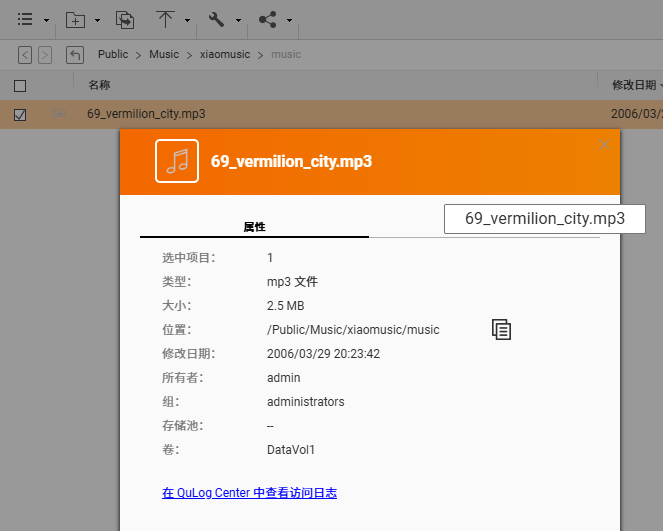The width and height of the screenshot is (663, 531).
Task: Click the share icon in toolbar
Action: 267,19
